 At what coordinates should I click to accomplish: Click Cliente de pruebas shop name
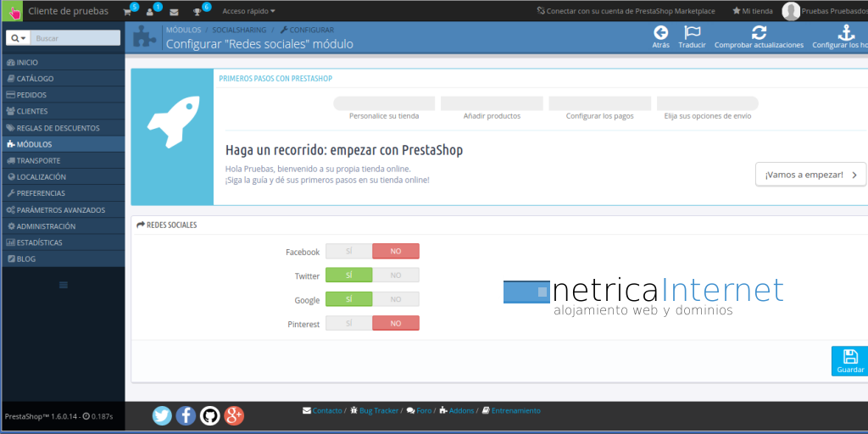68,11
